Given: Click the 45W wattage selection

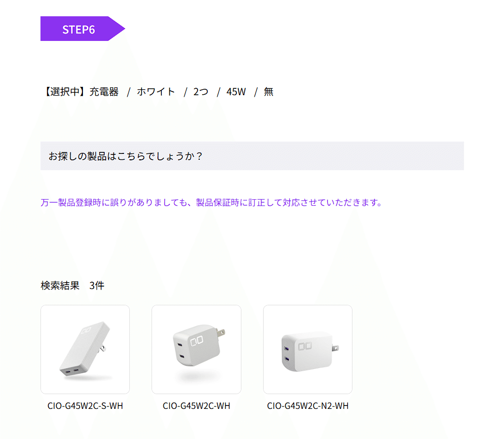Looking at the screenshot, I should [x=236, y=92].
